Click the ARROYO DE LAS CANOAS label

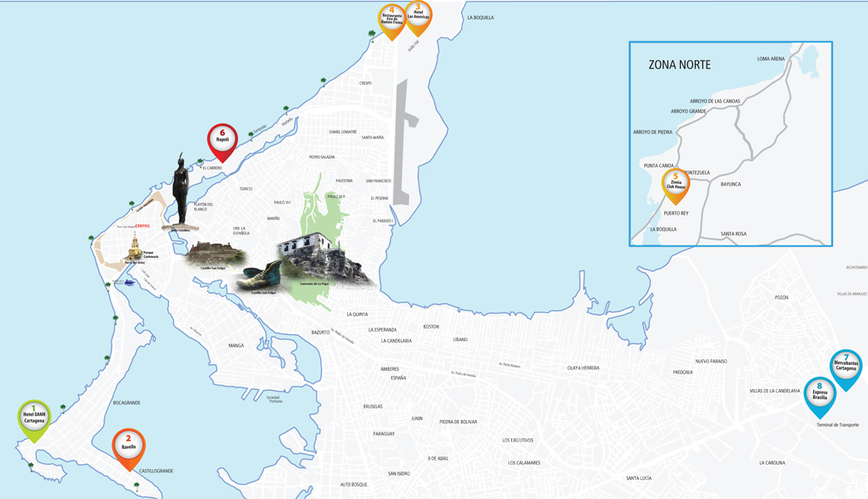(715, 101)
